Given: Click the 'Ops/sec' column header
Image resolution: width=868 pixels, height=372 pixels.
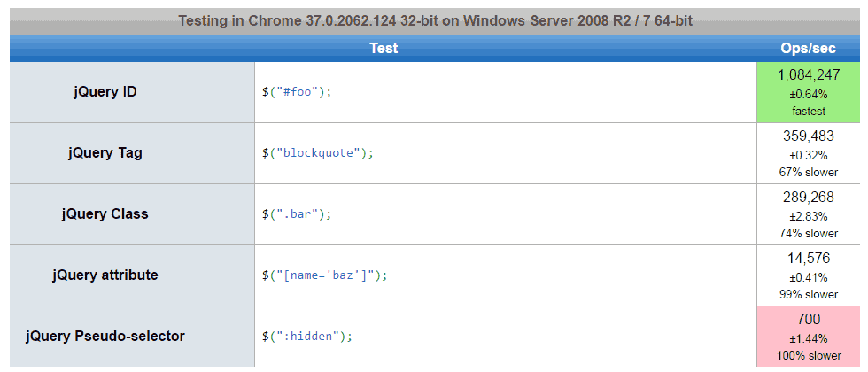Looking at the screenshot, I should tap(808, 48).
